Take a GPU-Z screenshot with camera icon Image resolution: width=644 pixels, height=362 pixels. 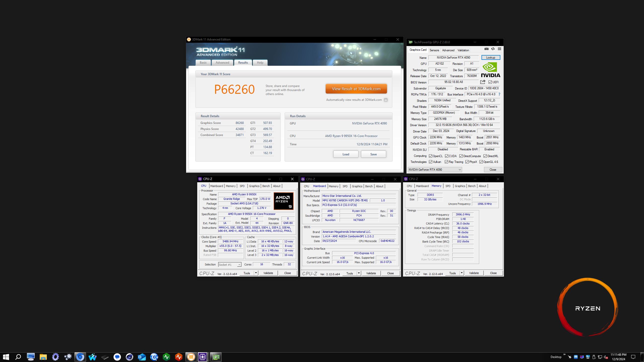coord(487,49)
